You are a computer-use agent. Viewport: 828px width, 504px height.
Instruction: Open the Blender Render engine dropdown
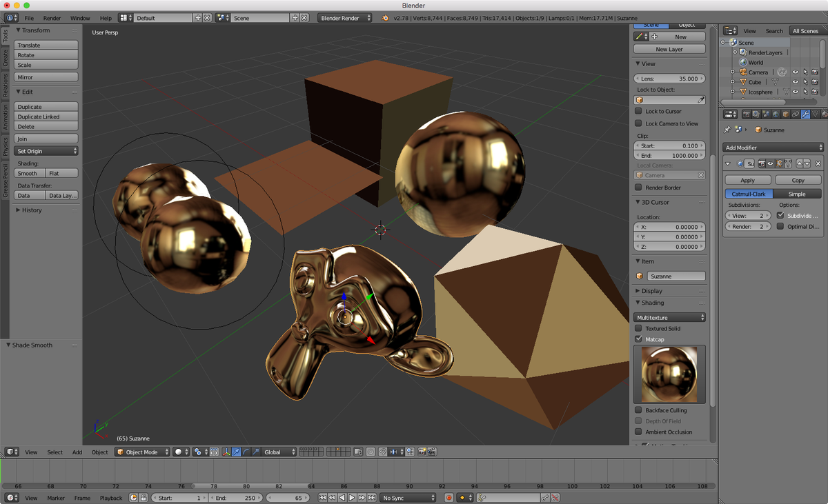pos(345,18)
